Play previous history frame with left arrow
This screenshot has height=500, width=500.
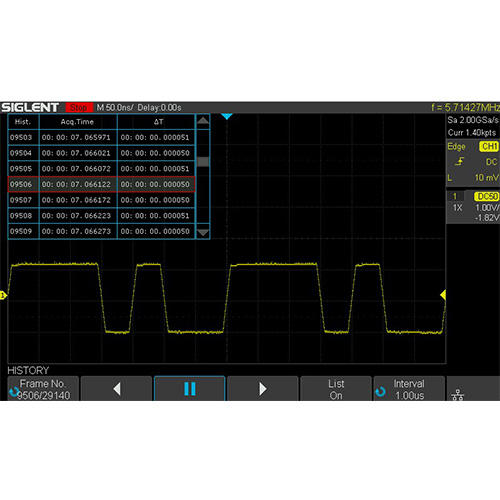pos(116,389)
